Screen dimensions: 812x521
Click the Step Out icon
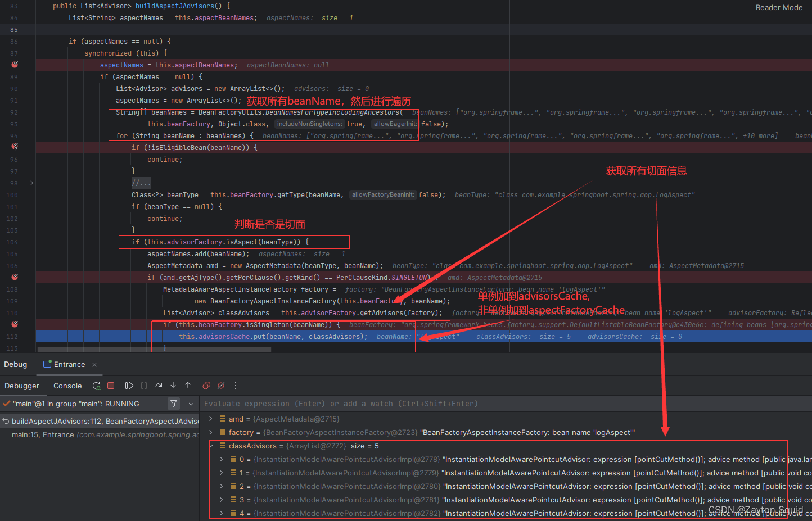(x=188, y=386)
